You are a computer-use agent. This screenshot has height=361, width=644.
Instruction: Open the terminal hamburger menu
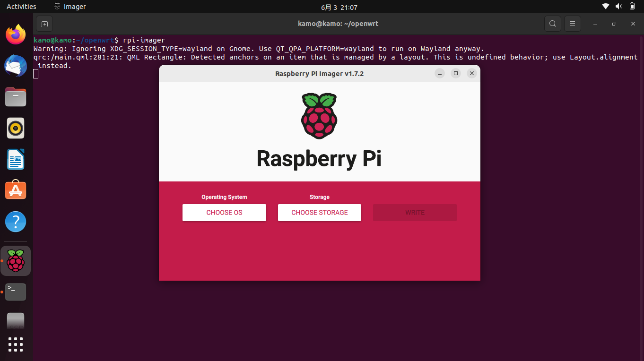573,24
